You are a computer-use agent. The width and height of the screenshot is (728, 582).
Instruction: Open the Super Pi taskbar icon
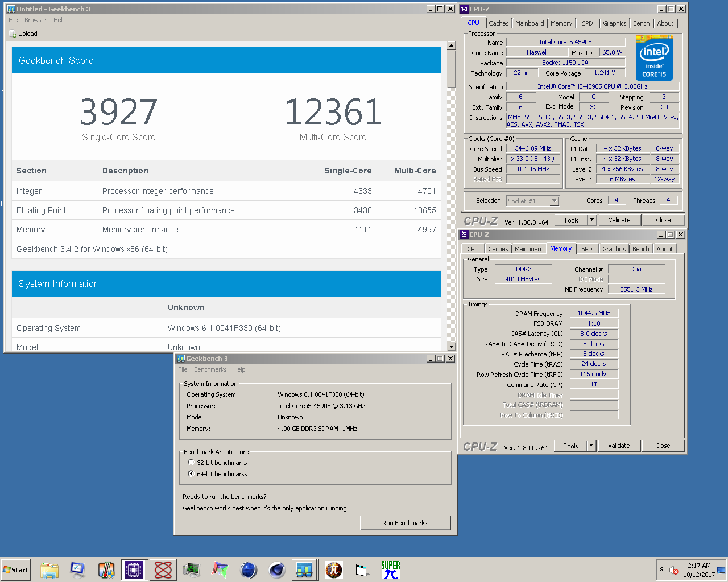390,570
